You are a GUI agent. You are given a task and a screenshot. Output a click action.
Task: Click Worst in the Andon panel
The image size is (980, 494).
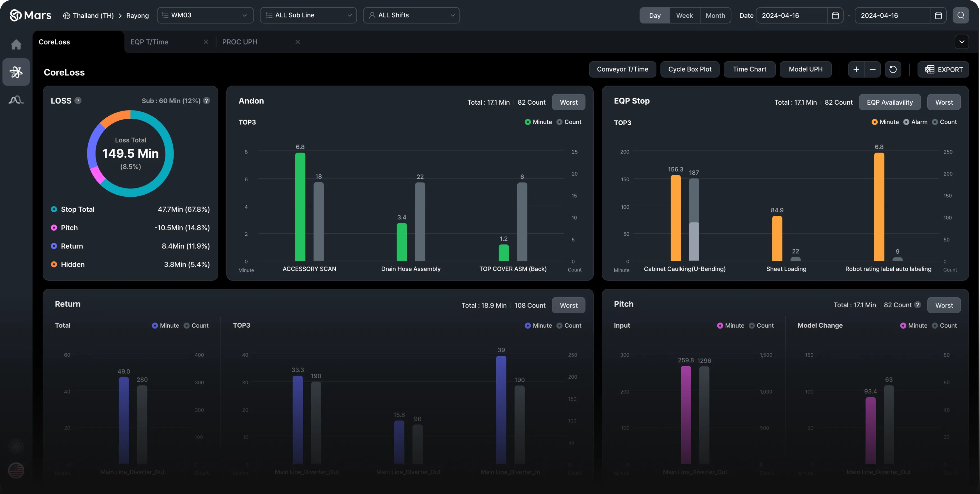coord(568,102)
